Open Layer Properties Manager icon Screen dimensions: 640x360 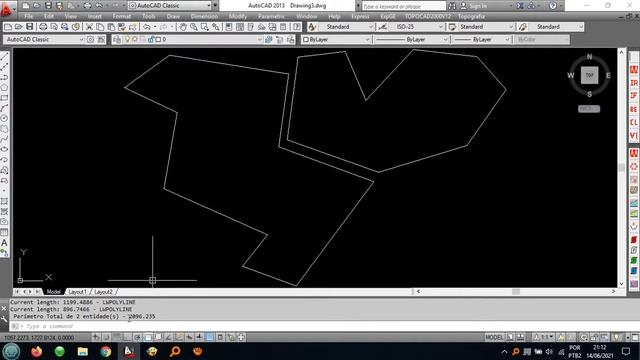tap(117, 40)
